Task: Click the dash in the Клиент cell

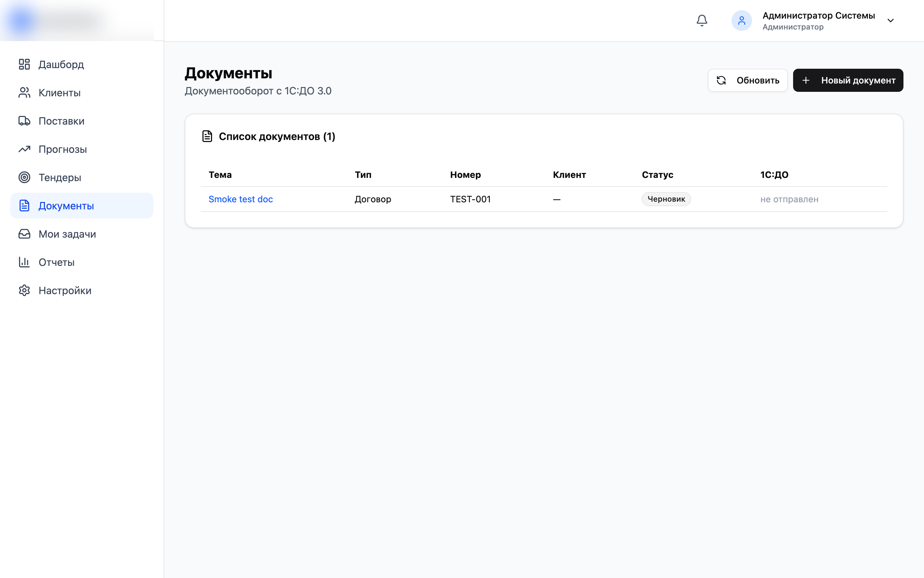Action: 557,199
